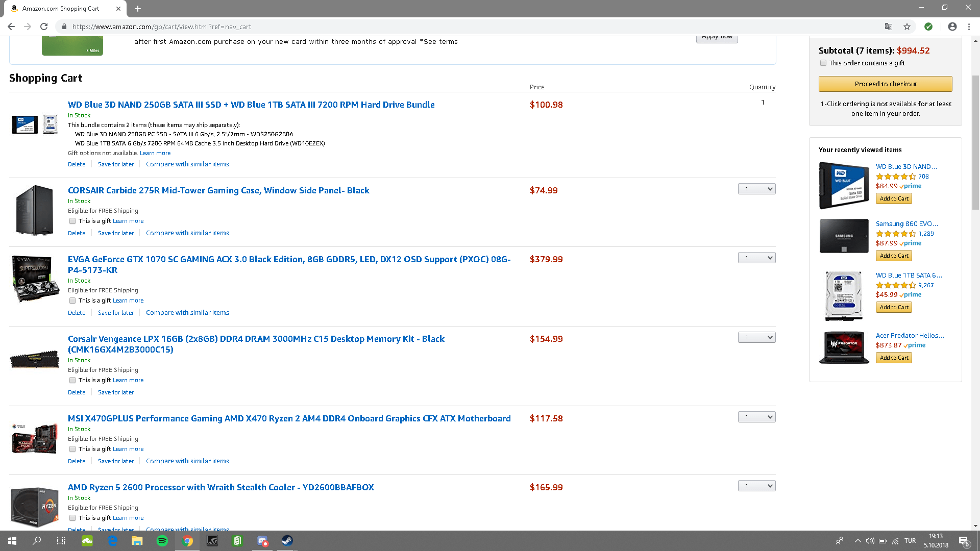Click the translate page icon in address bar

[x=889, y=27]
